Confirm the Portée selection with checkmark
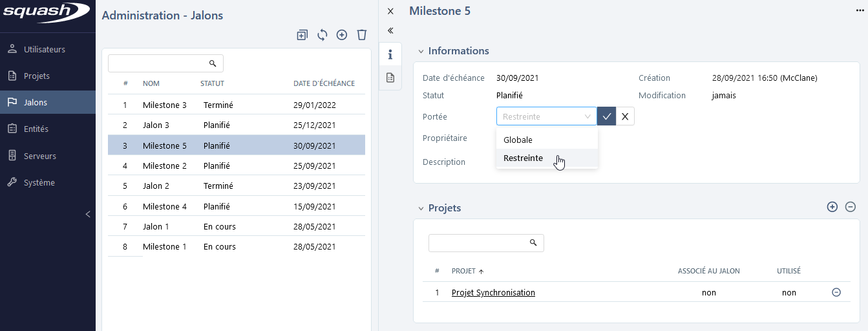 click(606, 116)
